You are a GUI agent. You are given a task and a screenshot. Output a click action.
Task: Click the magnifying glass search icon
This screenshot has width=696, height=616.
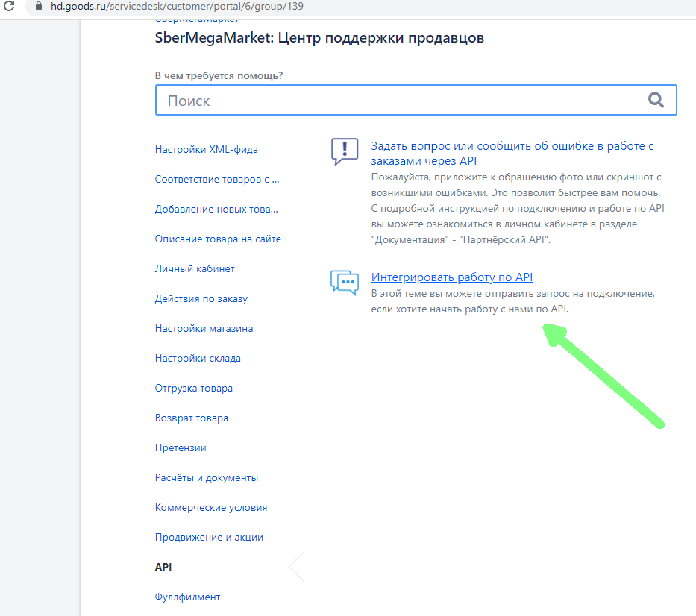click(656, 101)
